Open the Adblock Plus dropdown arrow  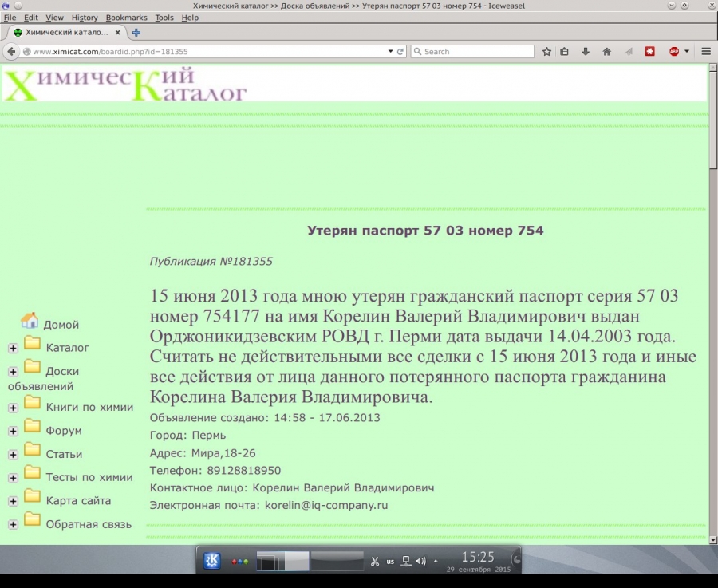(686, 52)
